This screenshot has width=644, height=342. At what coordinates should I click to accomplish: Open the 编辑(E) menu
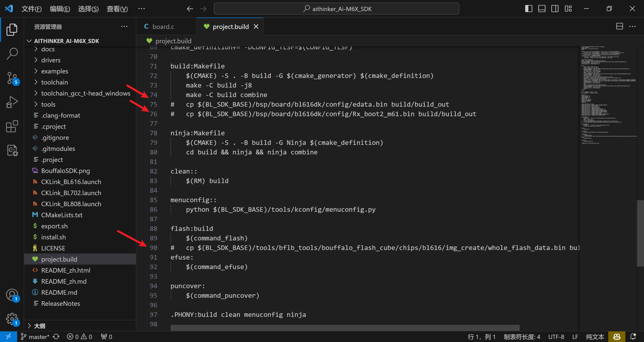click(60, 9)
